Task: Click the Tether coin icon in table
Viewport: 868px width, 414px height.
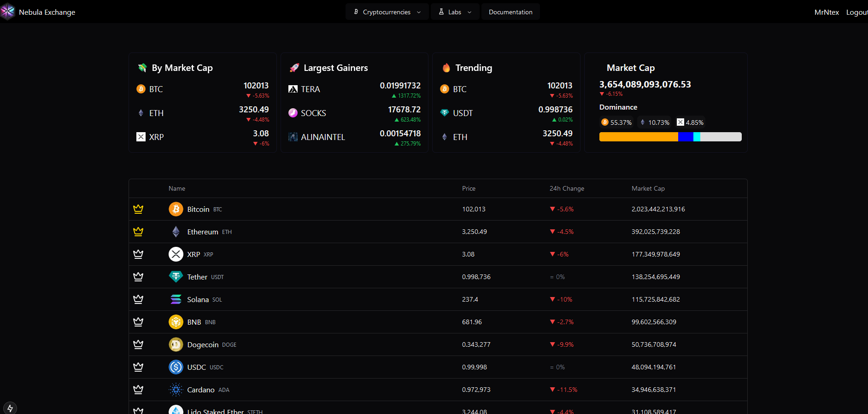Action: pos(176,277)
